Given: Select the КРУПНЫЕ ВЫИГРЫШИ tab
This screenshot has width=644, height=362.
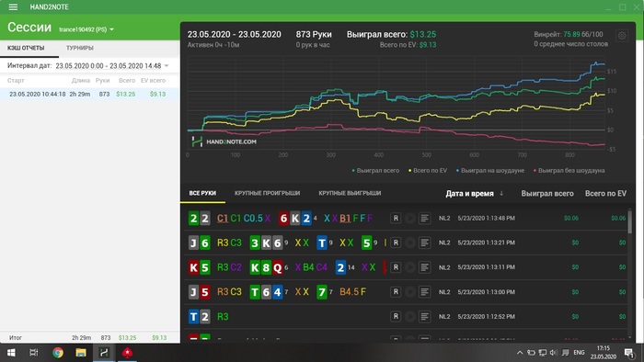Looking at the screenshot, I should coord(350,193).
